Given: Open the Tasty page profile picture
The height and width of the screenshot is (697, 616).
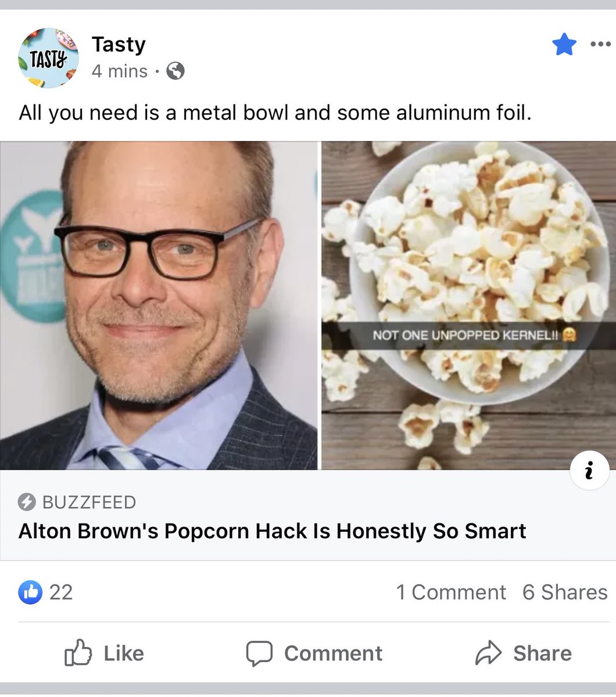Looking at the screenshot, I should [x=48, y=58].
